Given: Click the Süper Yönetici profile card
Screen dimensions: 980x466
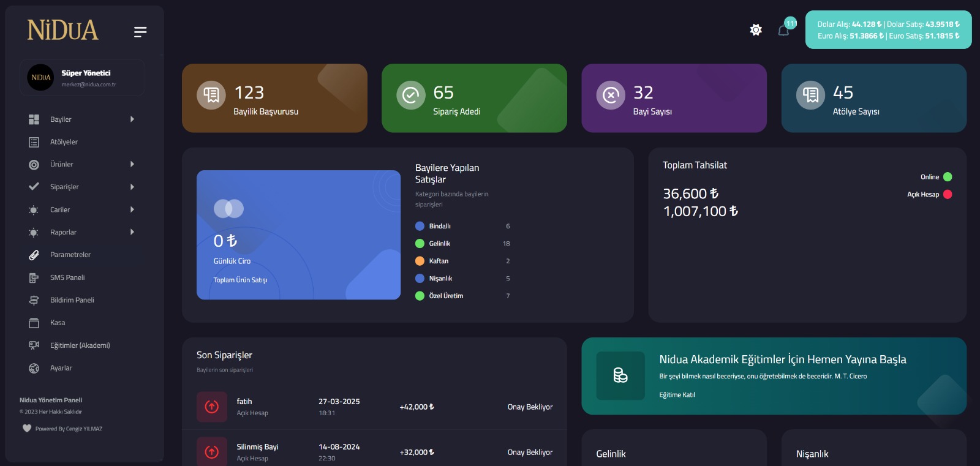Looking at the screenshot, I should [82, 78].
